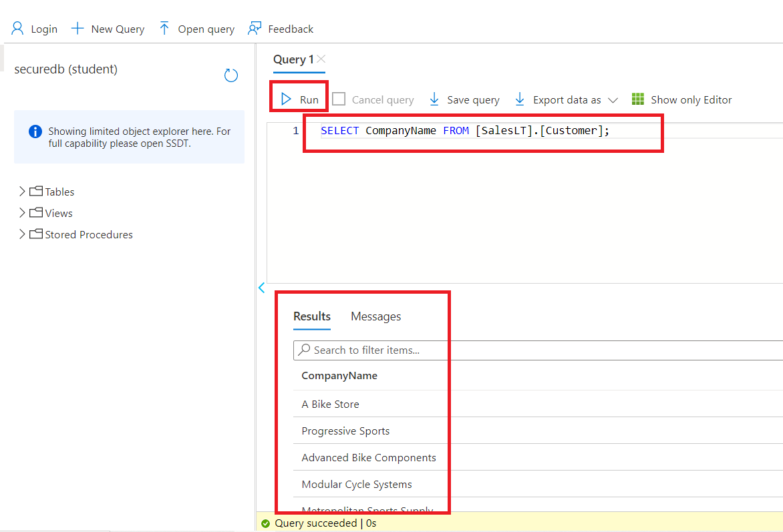This screenshot has height=532, width=783.
Task: Open the Export data as dropdown
Action: point(613,100)
